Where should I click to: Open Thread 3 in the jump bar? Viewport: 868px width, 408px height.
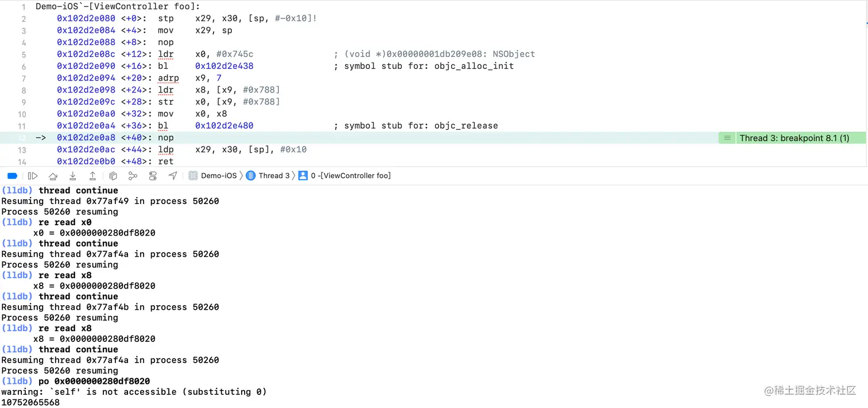pos(268,176)
